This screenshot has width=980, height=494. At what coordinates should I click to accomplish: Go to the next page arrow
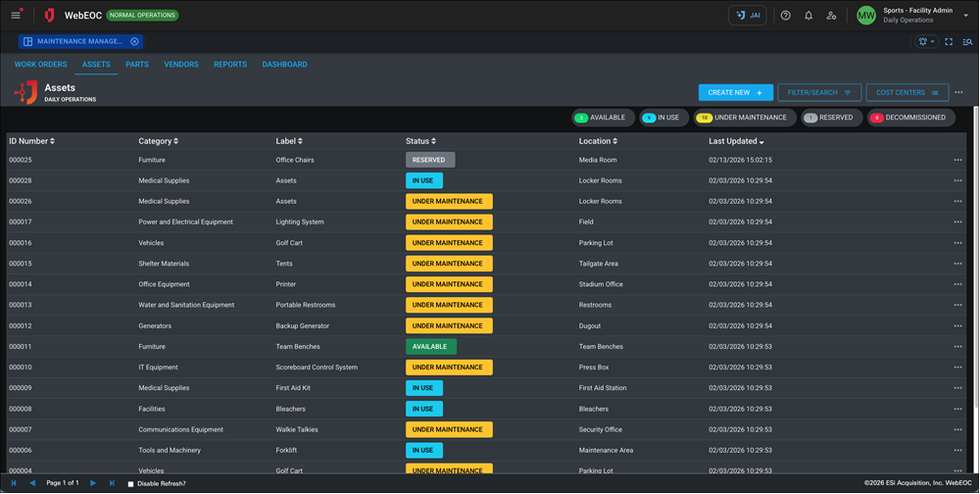tap(93, 483)
